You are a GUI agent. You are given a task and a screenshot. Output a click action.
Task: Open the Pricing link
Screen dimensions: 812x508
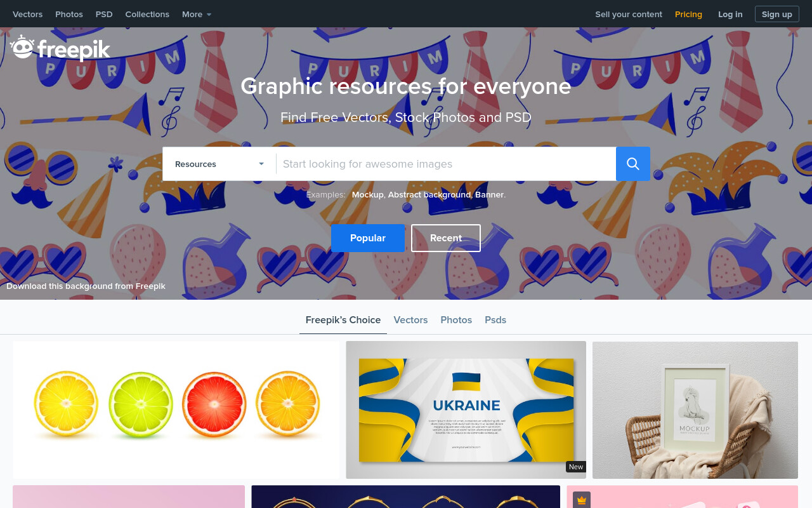click(688, 14)
